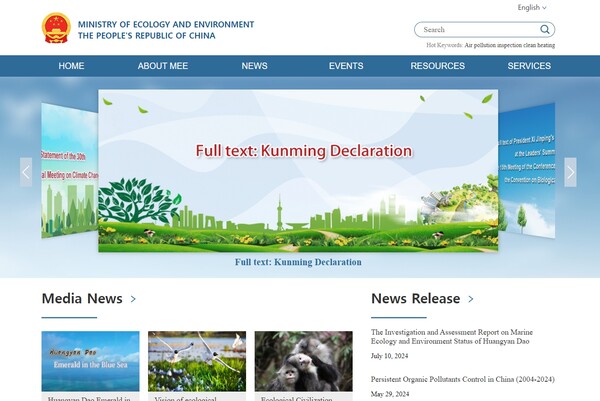Click the national emblem logo

pyautogui.click(x=56, y=29)
